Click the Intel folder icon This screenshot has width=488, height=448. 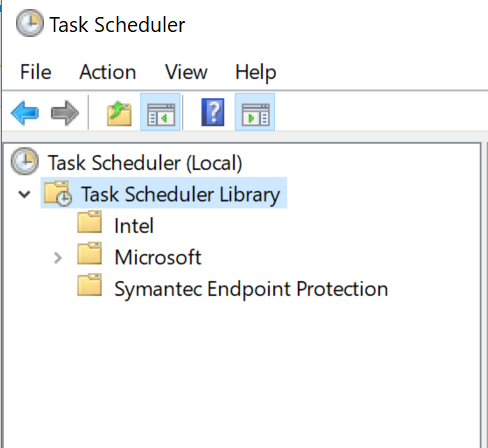tap(89, 222)
